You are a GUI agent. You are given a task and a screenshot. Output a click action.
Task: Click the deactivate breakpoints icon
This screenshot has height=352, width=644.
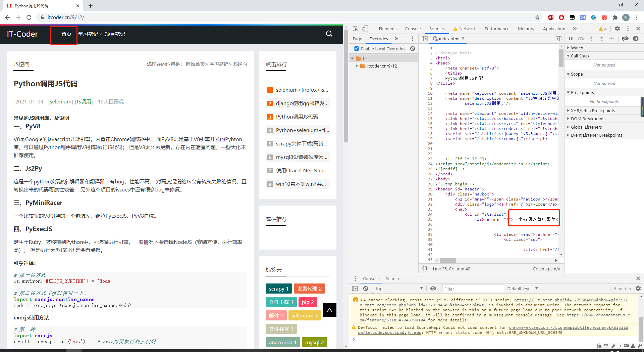point(625,39)
